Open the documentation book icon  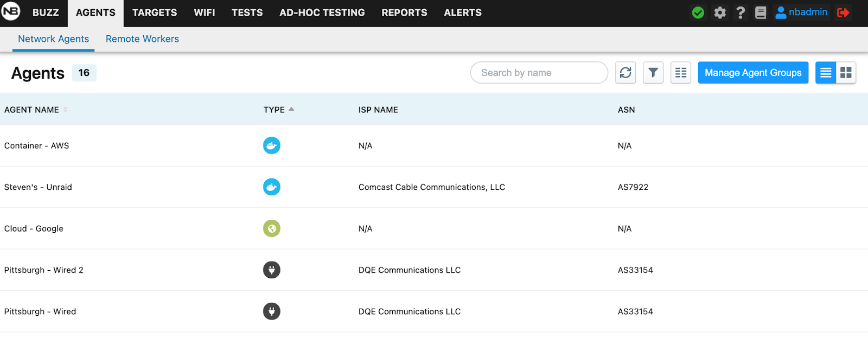pyautogui.click(x=761, y=12)
